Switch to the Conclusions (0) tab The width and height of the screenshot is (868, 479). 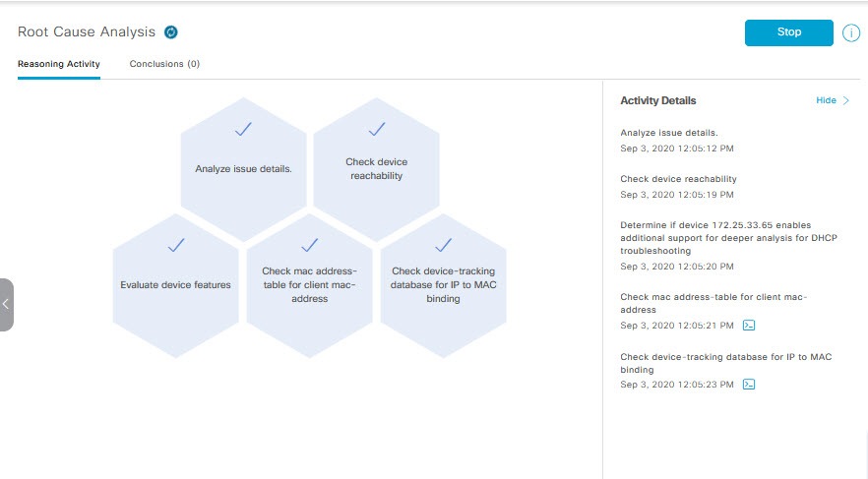164,64
